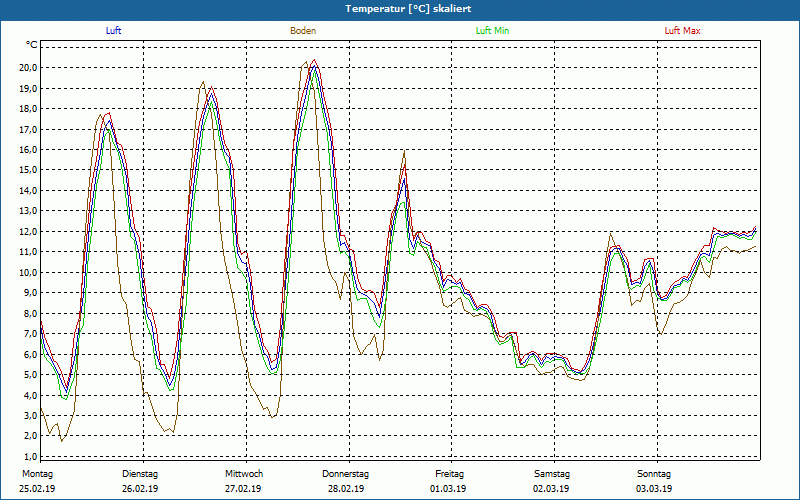The height and width of the screenshot is (500, 800).
Task: Click the °C unit label on axis
Action: [32, 45]
